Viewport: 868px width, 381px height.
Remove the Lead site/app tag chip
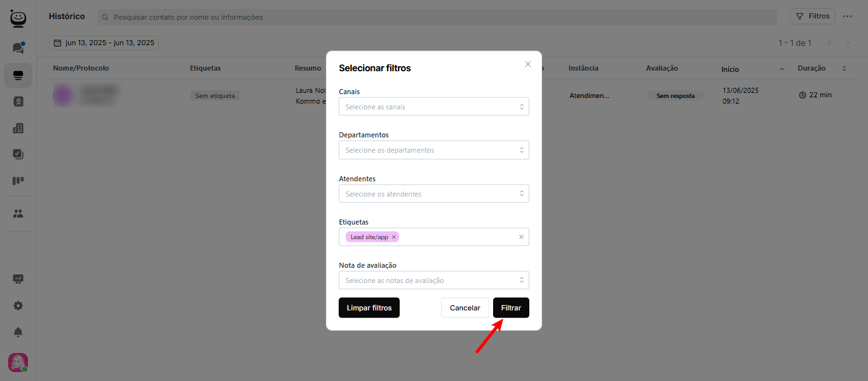click(x=394, y=237)
